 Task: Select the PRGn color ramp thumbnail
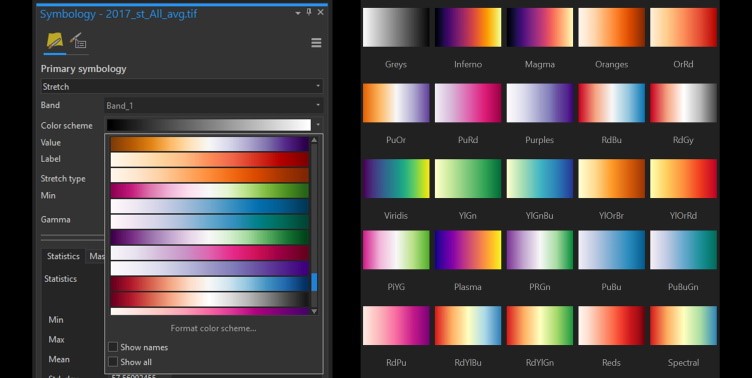point(540,250)
